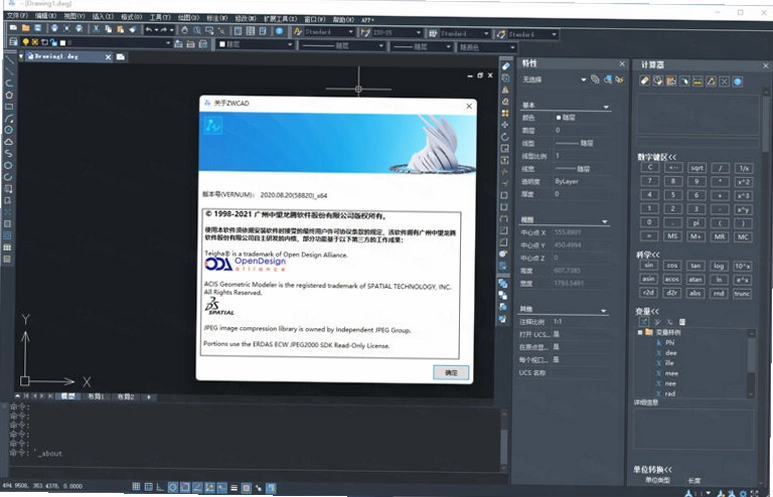Image resolution: width=773 pixels, height=497 pixels.
Task: Select the Circle draw tool
Action: [x=9, y=130]
